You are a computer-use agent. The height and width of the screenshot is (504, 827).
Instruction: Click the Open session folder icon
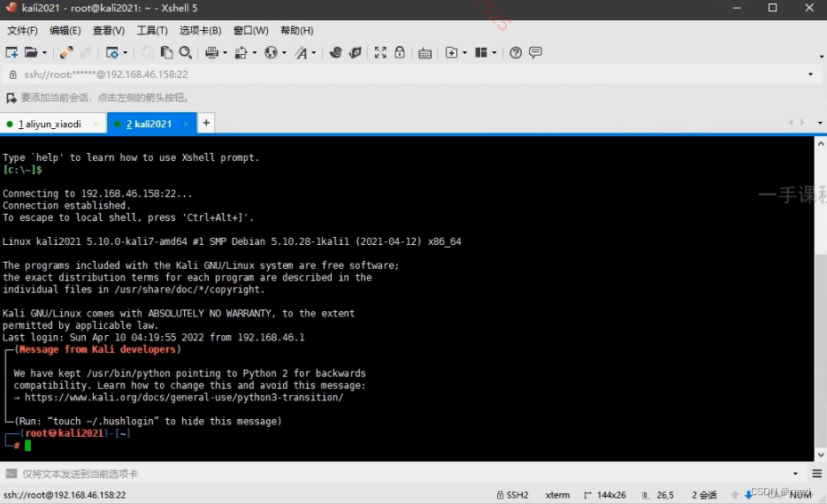click(x=31, y=52)
